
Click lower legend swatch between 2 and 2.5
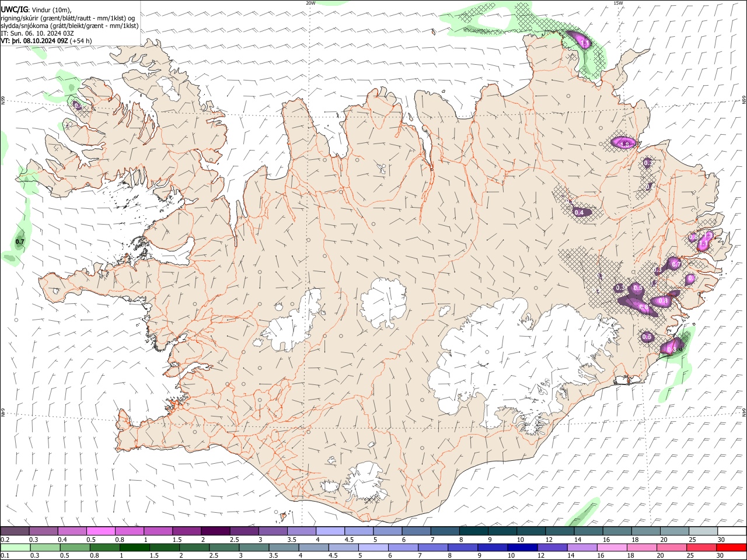click(194, 547)
